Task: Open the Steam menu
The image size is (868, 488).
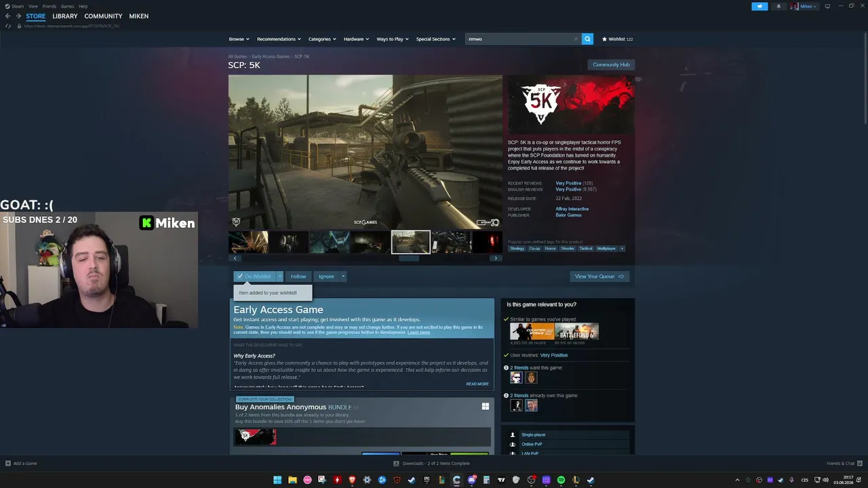Action: pos(14,6)
